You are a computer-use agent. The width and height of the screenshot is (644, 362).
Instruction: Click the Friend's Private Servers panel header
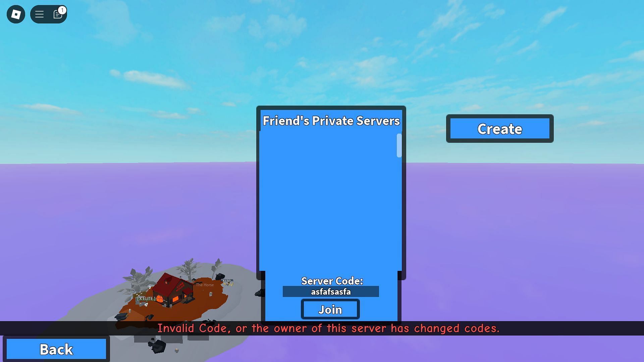point(331,120)
